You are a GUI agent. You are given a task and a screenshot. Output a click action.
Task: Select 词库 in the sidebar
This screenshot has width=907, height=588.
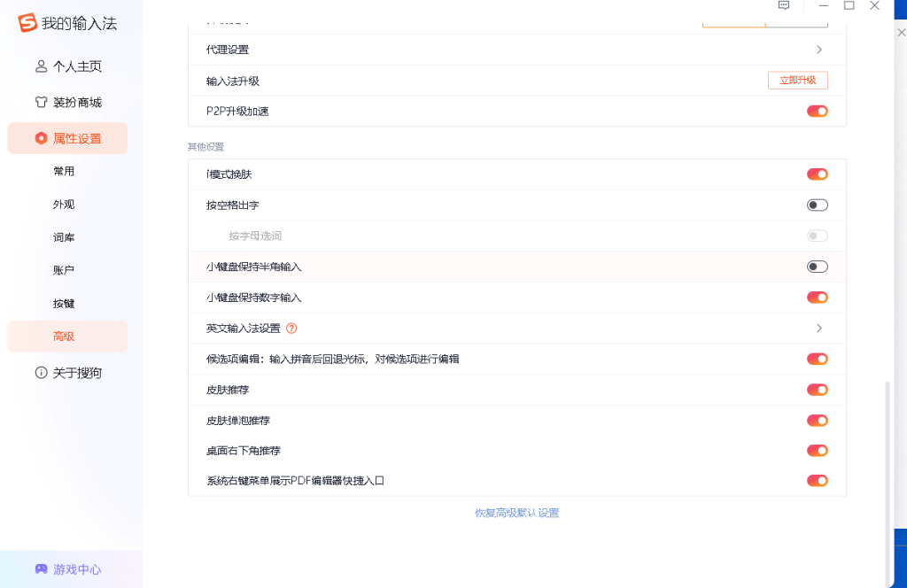pyautogui.click(x=66, y=236)
